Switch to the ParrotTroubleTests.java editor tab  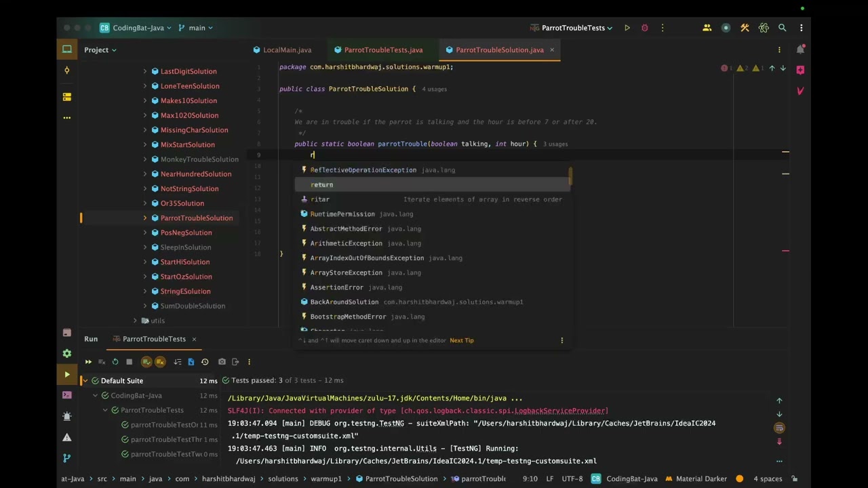(x=378, y=49)
